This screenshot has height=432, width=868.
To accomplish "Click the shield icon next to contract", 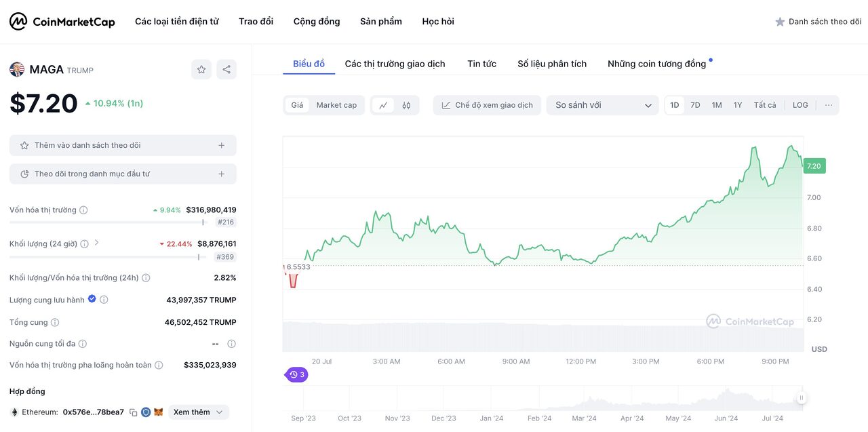I will click(x=146, y=412).
